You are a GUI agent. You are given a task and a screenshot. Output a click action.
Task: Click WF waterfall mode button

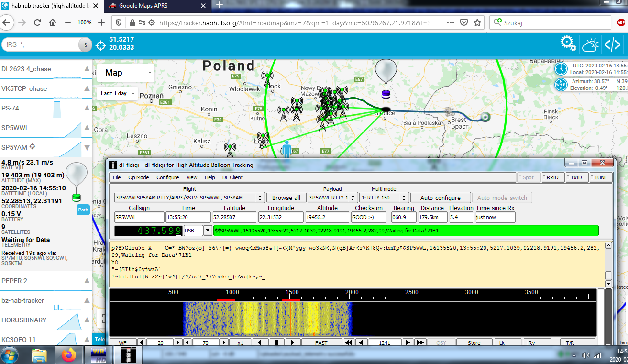pos(123,342)
